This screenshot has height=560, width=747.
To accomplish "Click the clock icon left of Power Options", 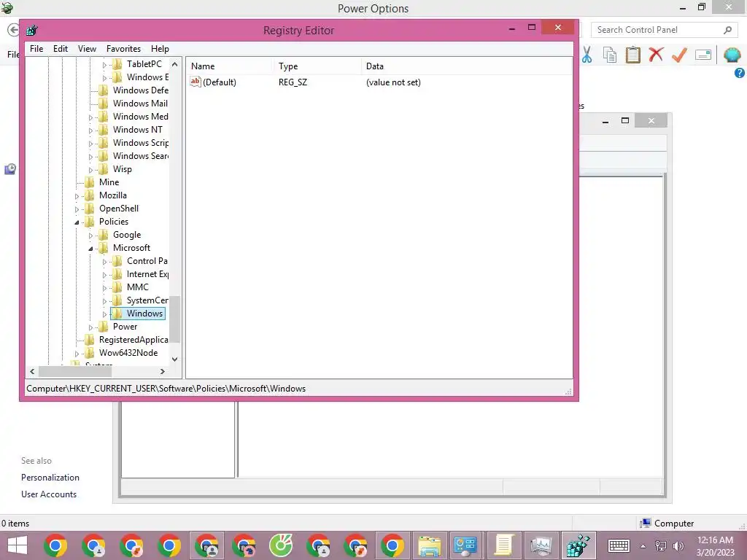I will click(10, 168).
